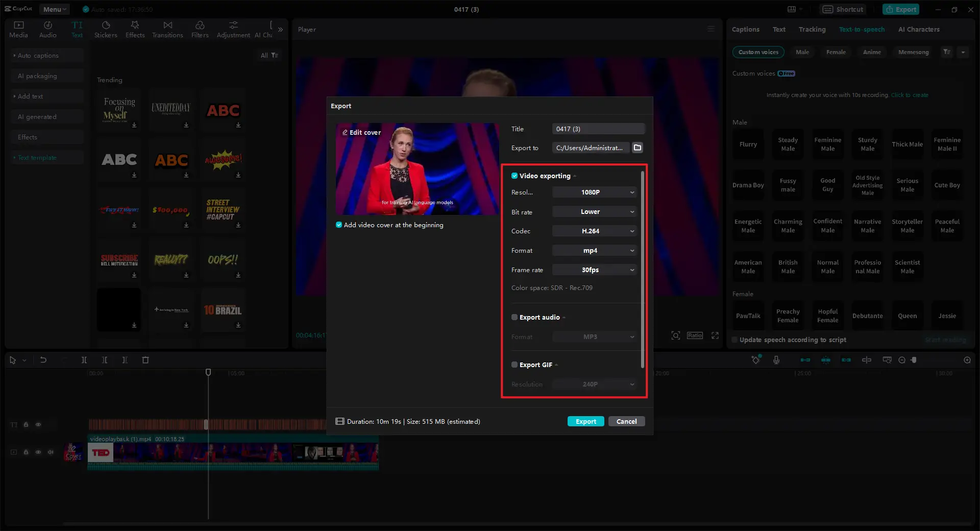Viewport: 980px width, 531px height.
Task: Click the microphone record voiceover icon
Action: 776,360
